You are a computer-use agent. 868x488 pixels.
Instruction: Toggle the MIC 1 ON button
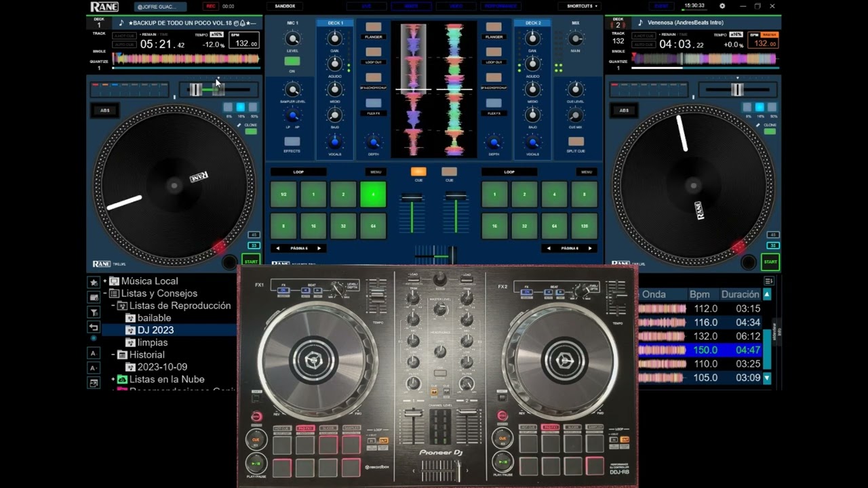[292, 61]
